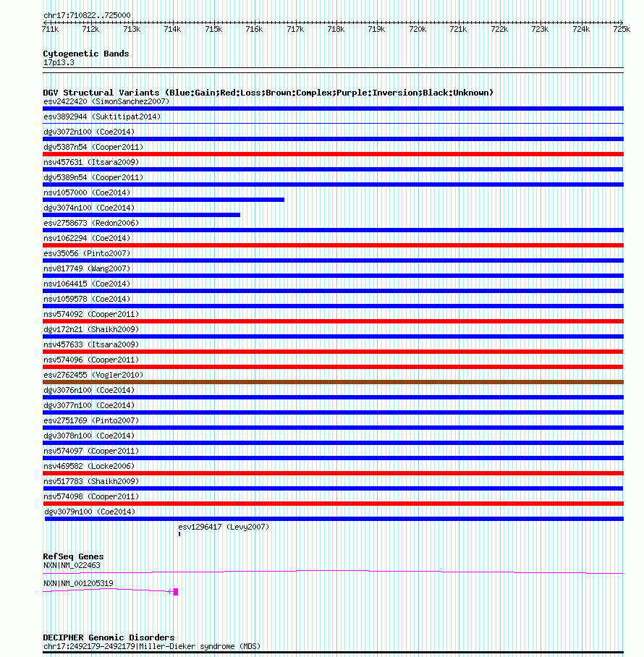Click the red loss bar under nsv1062294
The height and width of the screenshot is (657, 644).
pos(333,245)
